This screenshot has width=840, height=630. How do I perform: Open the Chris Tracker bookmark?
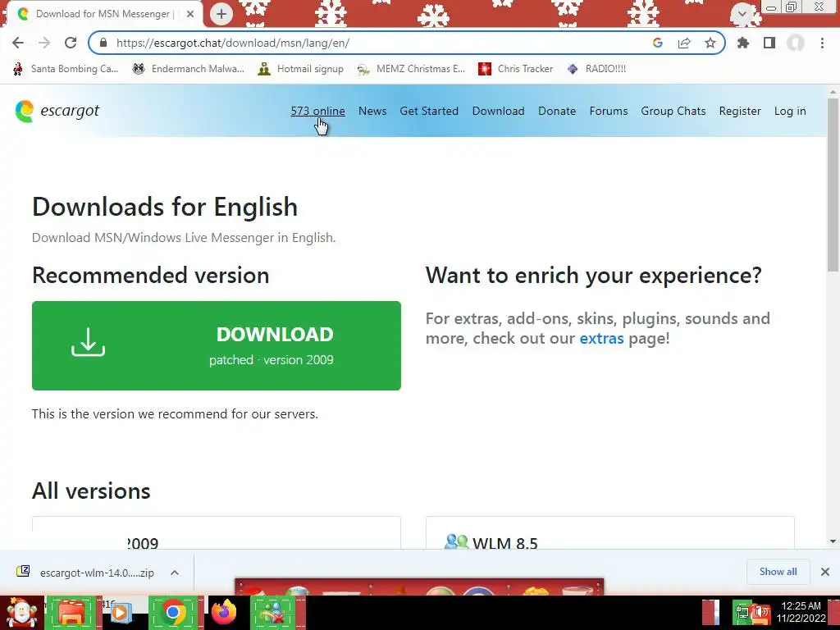click(515, 69)
